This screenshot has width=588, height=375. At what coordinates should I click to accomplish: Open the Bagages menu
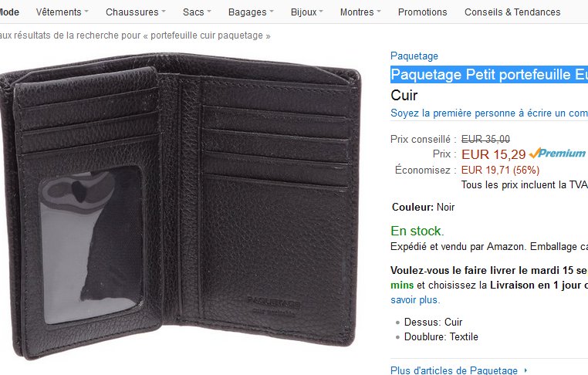(x=251, y=12)
